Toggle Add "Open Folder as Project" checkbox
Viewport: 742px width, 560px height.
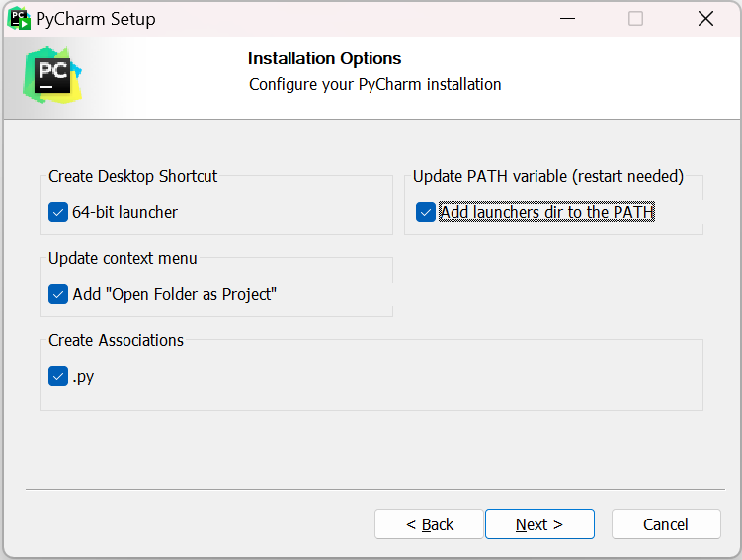(58, 294)
